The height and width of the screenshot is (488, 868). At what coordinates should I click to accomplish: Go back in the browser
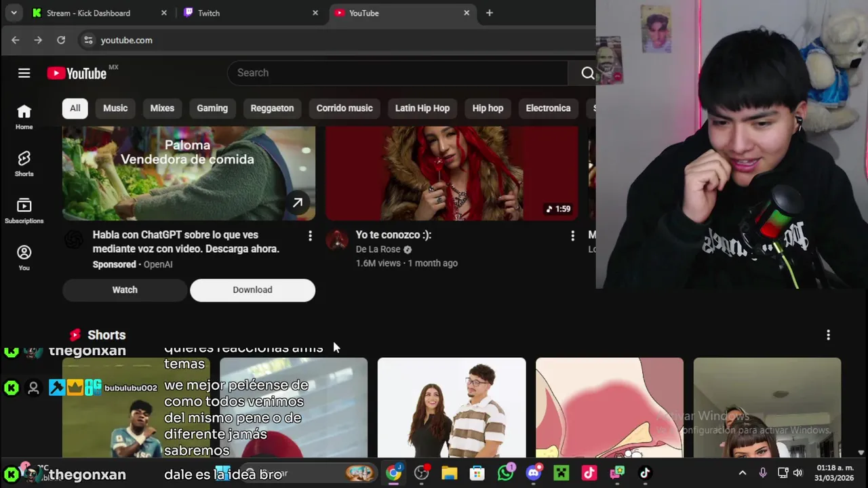16,40
